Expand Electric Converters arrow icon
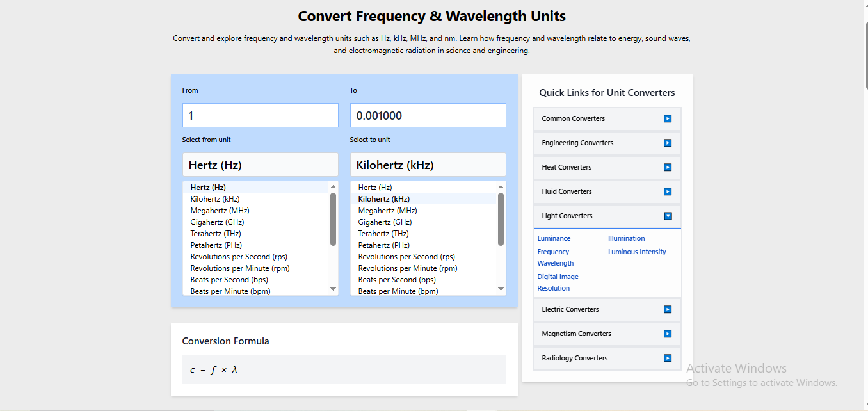 tap(668, 309)
